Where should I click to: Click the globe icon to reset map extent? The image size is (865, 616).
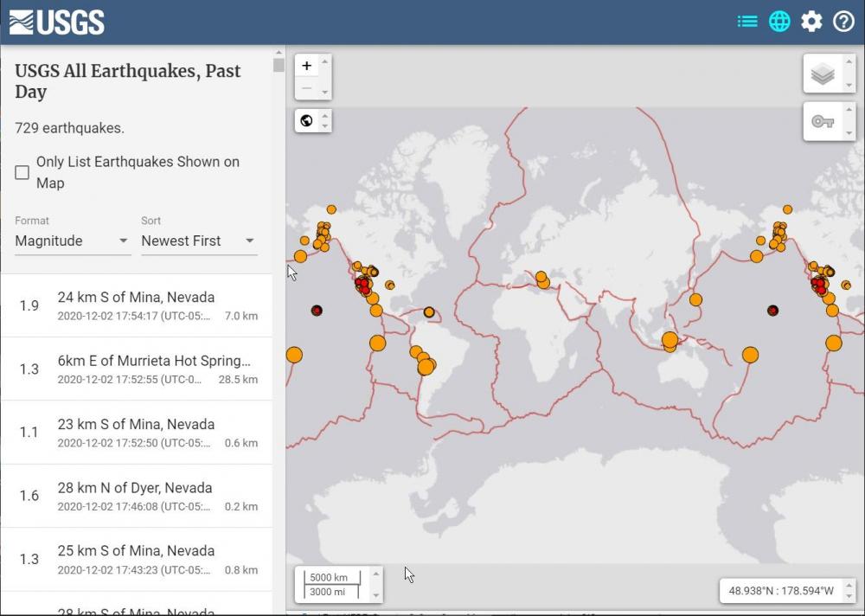pos(306,120)
